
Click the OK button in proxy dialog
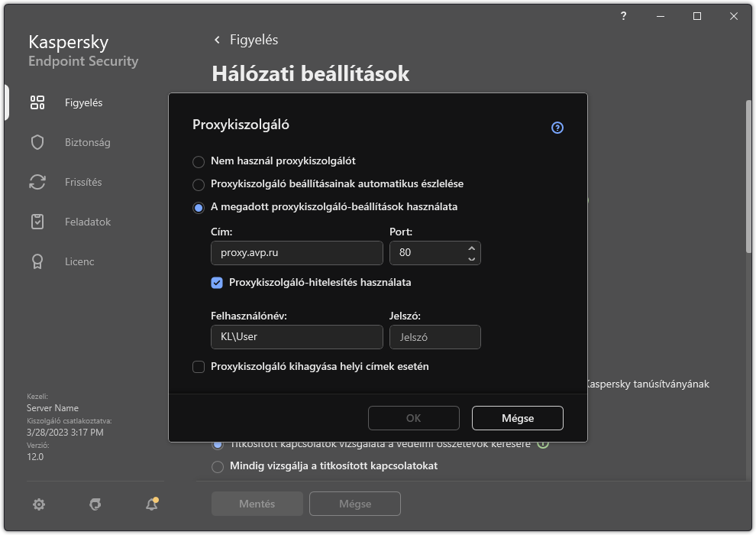tap(414, 418)
